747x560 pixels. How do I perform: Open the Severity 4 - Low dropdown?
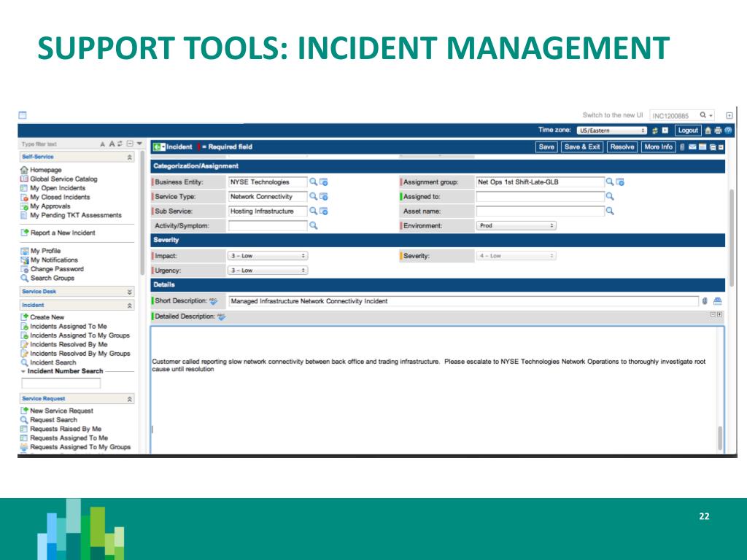click(x=516, y=256)
